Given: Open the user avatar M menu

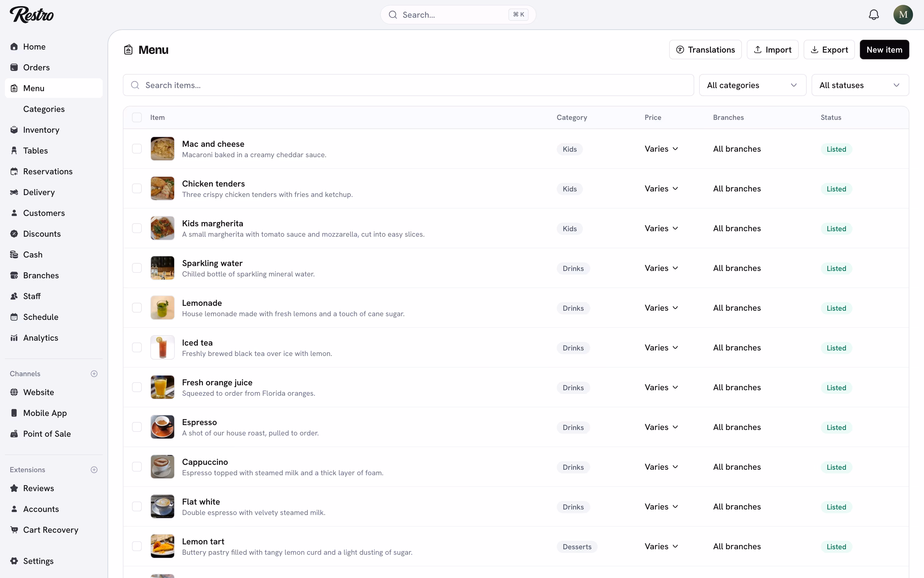Looking at the screenshot, I should (x=903, y=15).
